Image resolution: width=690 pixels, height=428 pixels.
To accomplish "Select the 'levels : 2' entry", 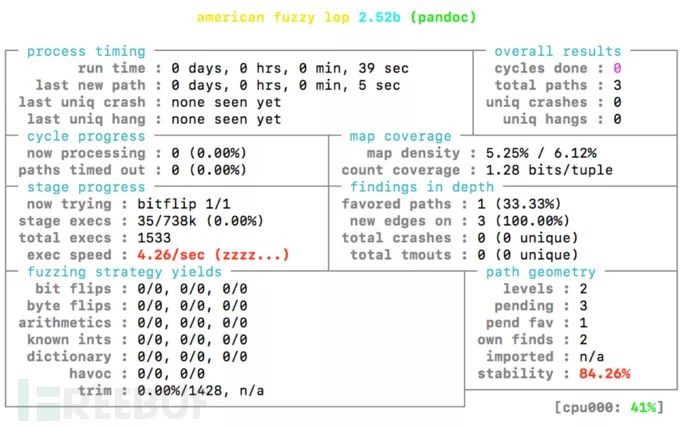I will pos(545,289).
